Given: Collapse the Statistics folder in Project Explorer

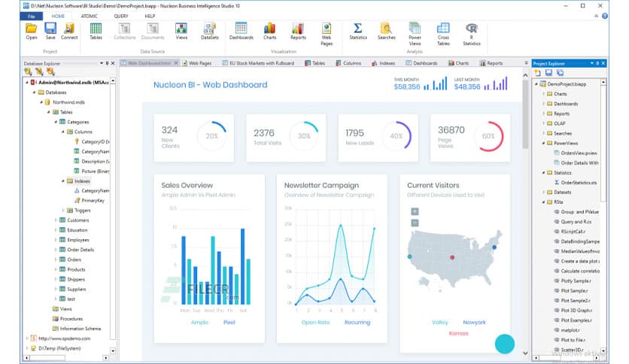Looking at the screenshot, I should 543,173.
